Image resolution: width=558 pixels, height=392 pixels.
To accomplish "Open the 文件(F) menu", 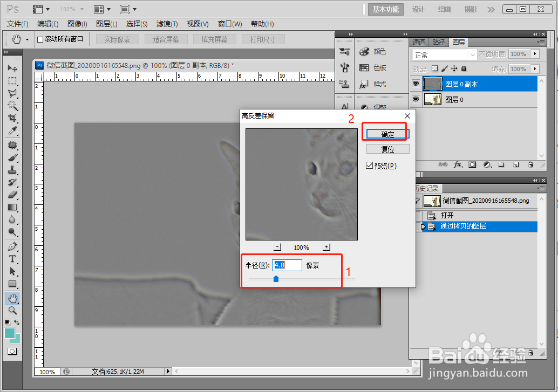I will pyautogui.click(x=17, y=24).
